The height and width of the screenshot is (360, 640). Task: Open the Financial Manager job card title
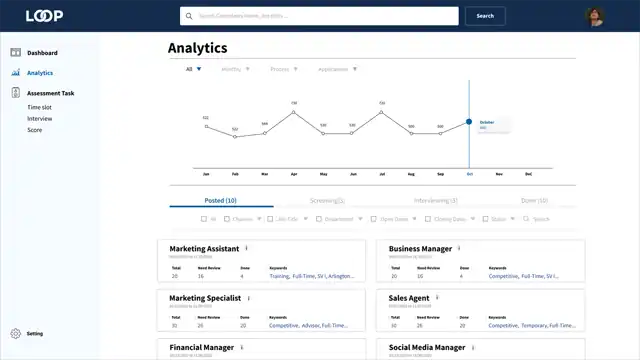tap(202, 347)
